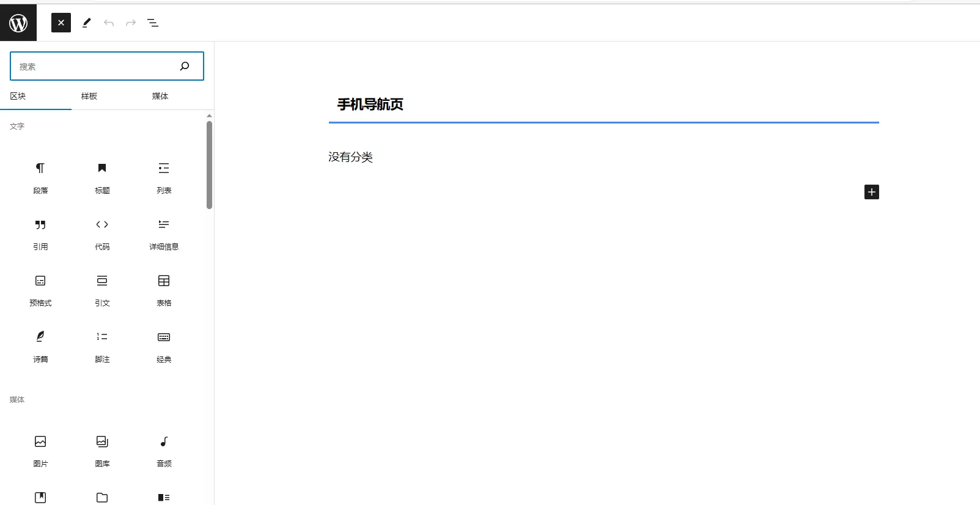Open the WordPress logo site menu
This screenshot has height=505, width=980.
(x=18, y=23)
